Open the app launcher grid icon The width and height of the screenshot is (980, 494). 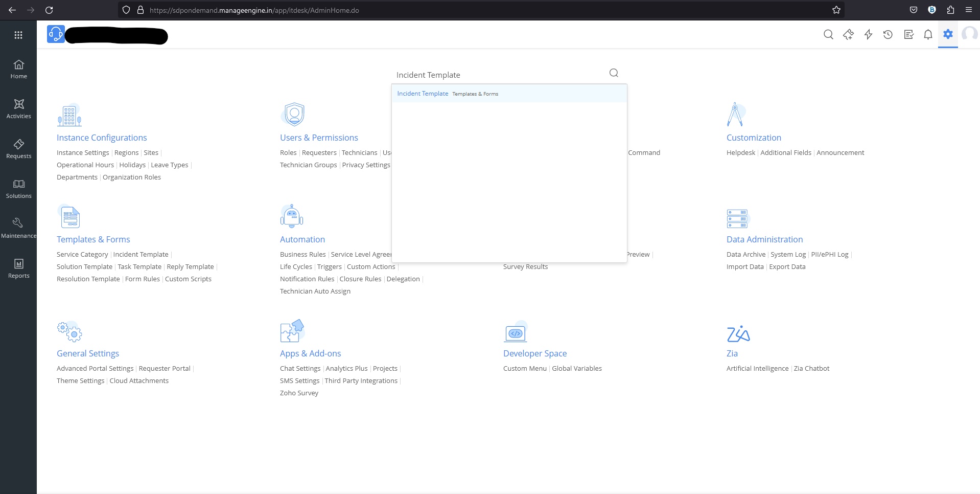[18, 35]
